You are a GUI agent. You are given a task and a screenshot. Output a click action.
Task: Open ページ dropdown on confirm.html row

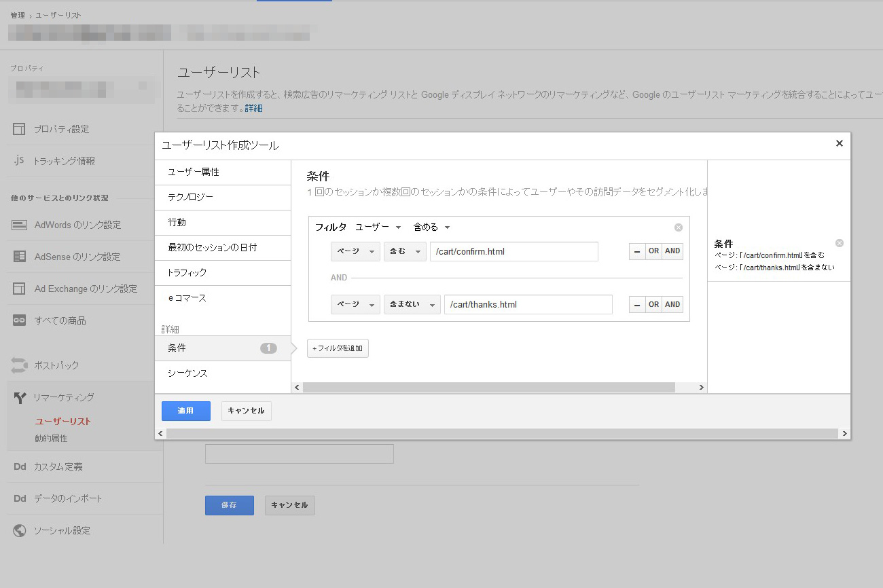355,251
